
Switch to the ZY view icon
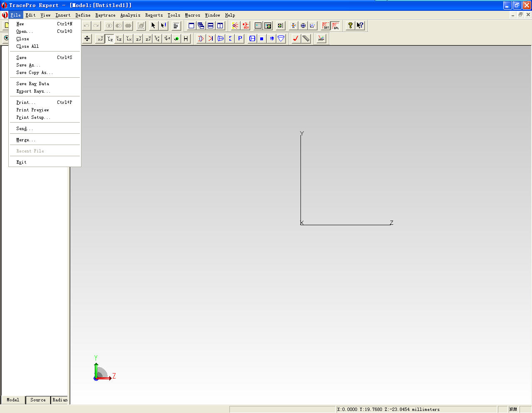[138, 39]
